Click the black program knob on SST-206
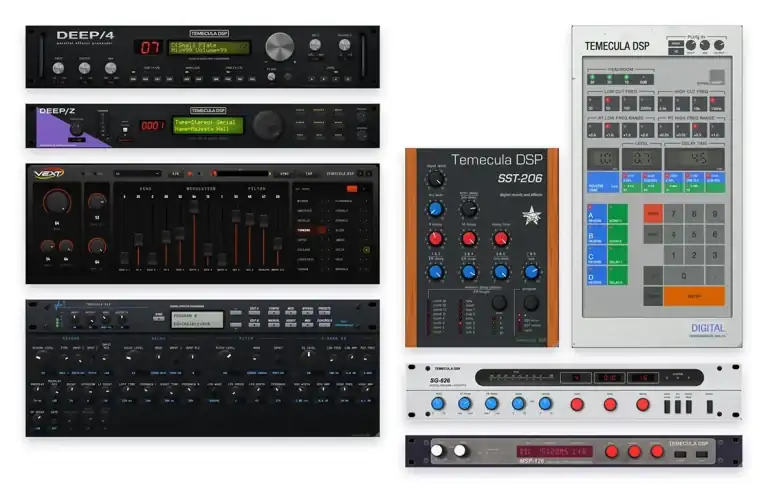Image resolution: width=768 pixels, height=495 pixels. click(530, 304)
